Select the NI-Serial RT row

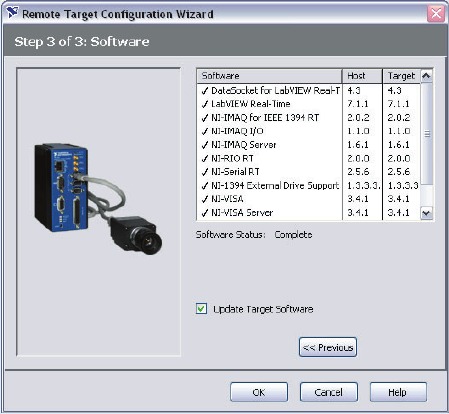pos(309,172)
